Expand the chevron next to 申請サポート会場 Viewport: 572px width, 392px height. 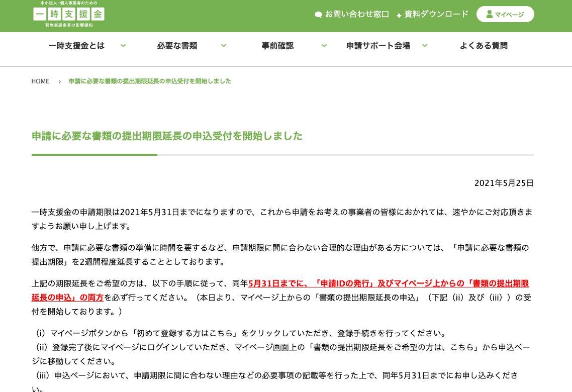[x=425, y=46]
